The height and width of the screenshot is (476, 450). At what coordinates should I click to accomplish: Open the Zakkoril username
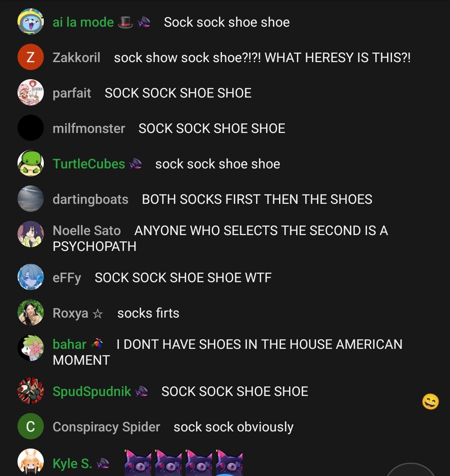tap(76, 58)
